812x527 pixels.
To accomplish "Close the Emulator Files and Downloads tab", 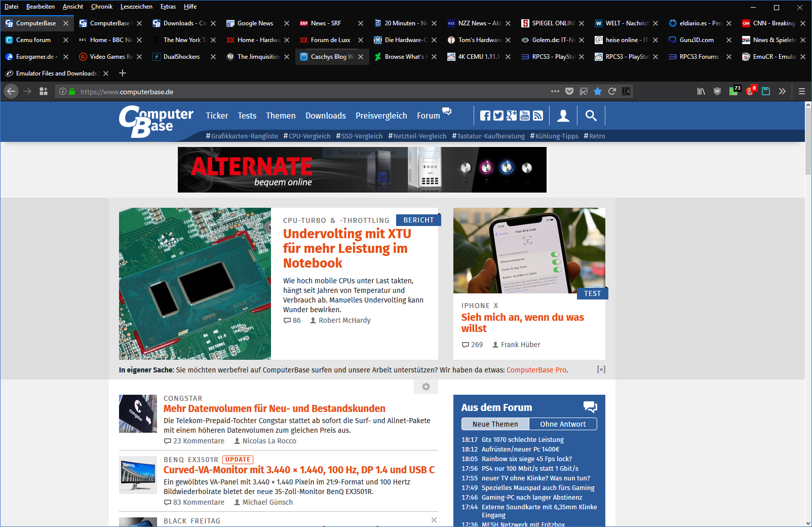I will point(106,73).
